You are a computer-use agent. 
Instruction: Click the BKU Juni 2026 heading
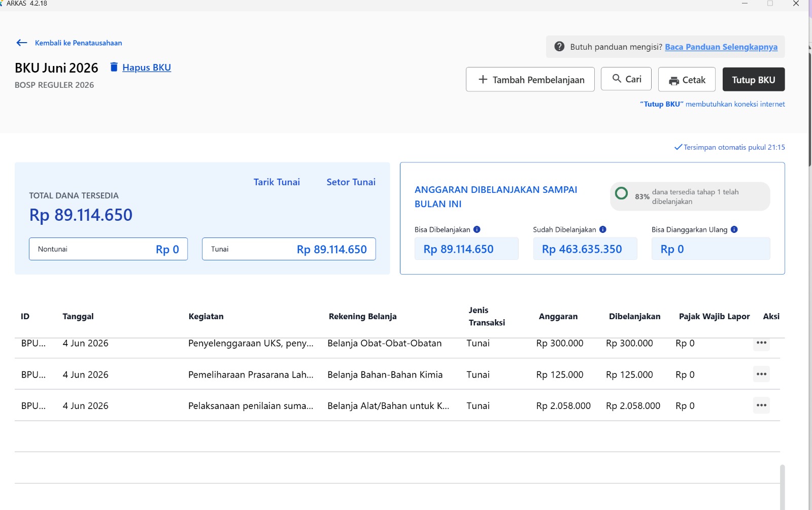pyautogui.click(x=56, y=68)
